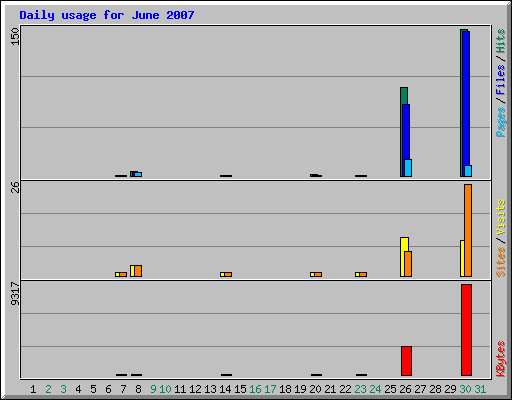Click day 7 on the x-axis
Screen dimensions: 512x400
pos(123,389)
